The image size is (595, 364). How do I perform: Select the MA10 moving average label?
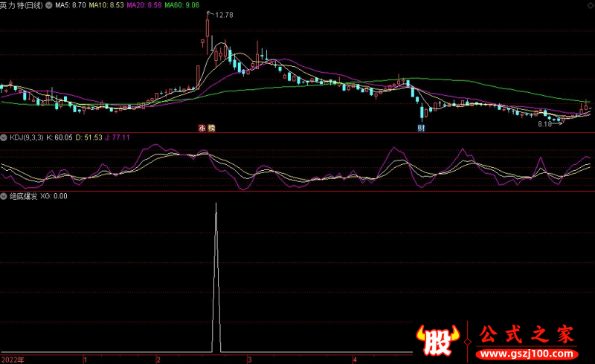106,5
